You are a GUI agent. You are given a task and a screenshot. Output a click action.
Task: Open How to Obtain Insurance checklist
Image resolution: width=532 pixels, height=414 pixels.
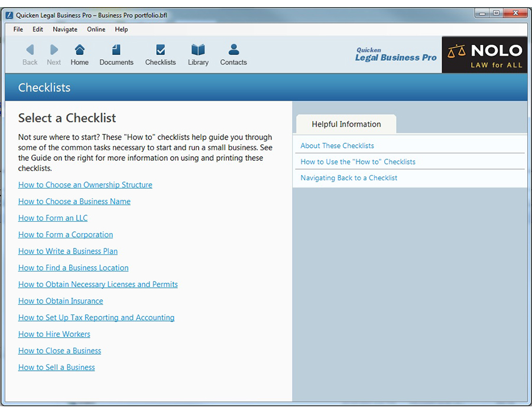(x=61, y=301)
